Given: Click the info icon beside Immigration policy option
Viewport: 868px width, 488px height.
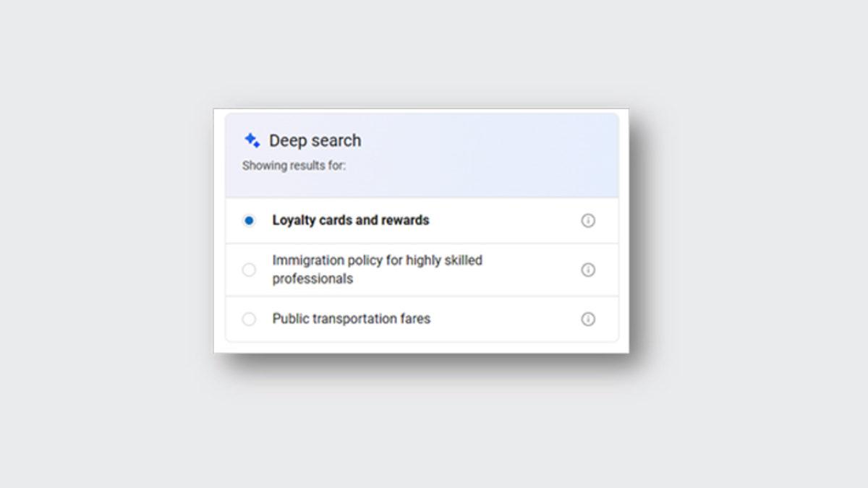Looking at the screenshot, I should 588,270.
